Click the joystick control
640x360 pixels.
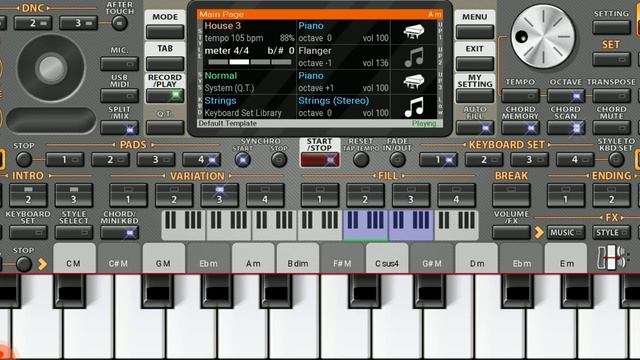(51, 67)
